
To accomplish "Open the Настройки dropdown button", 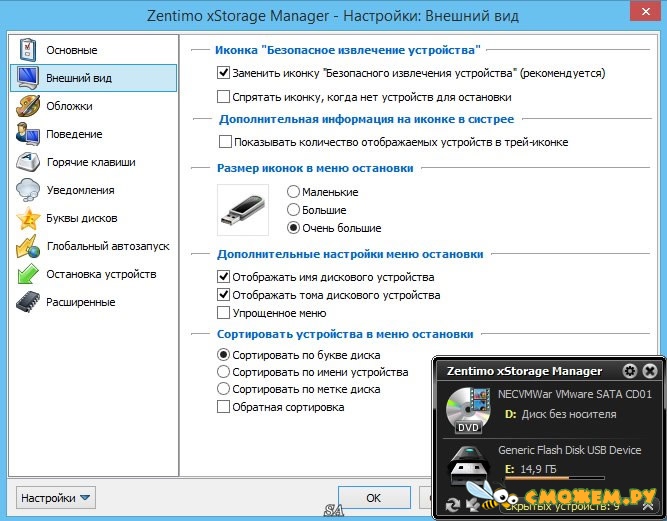I will 56,498.
